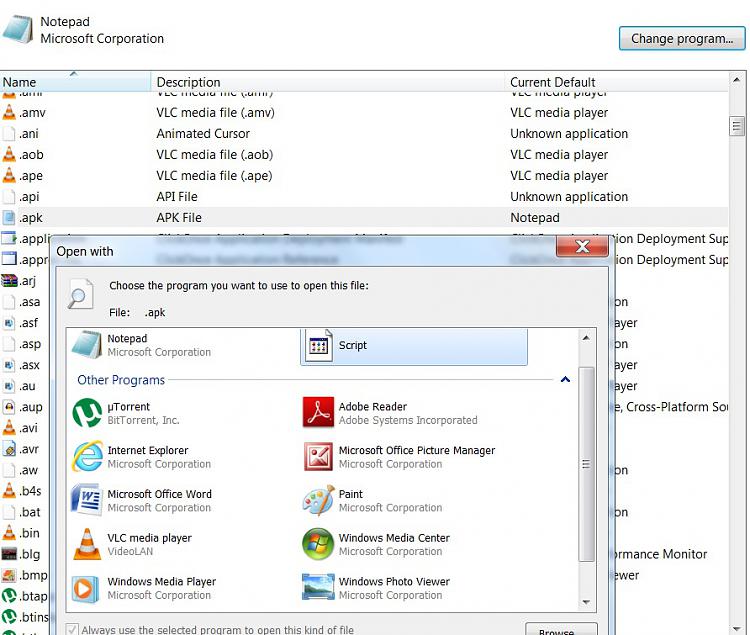Screen dimensions: 750x635
Task: Click the icon beside .avr
Action: pos(9,449)
